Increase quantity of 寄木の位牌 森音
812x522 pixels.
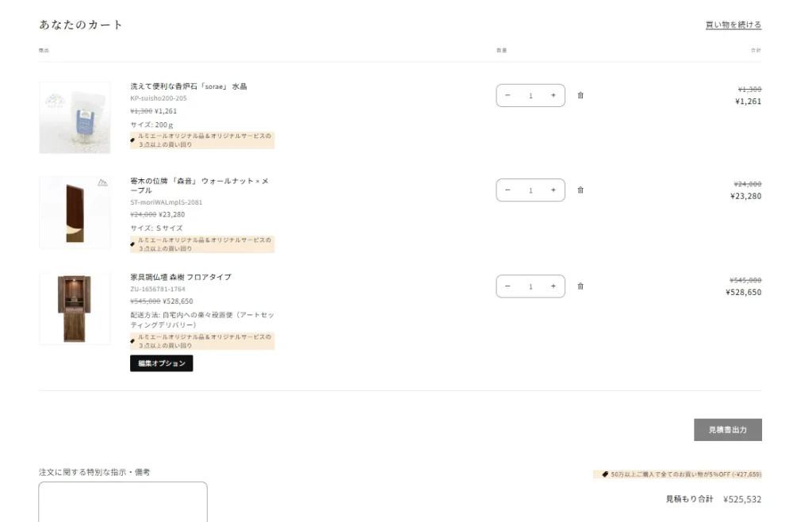click(553, 190)
